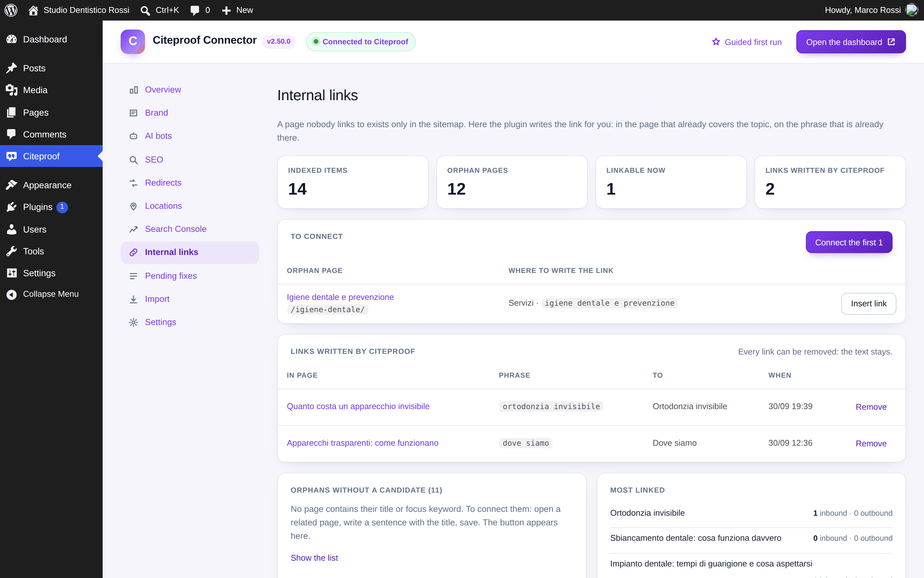Open Apparecchi trasparenti: come funzionano page
The image size is (924, 578).
[362, 443]
